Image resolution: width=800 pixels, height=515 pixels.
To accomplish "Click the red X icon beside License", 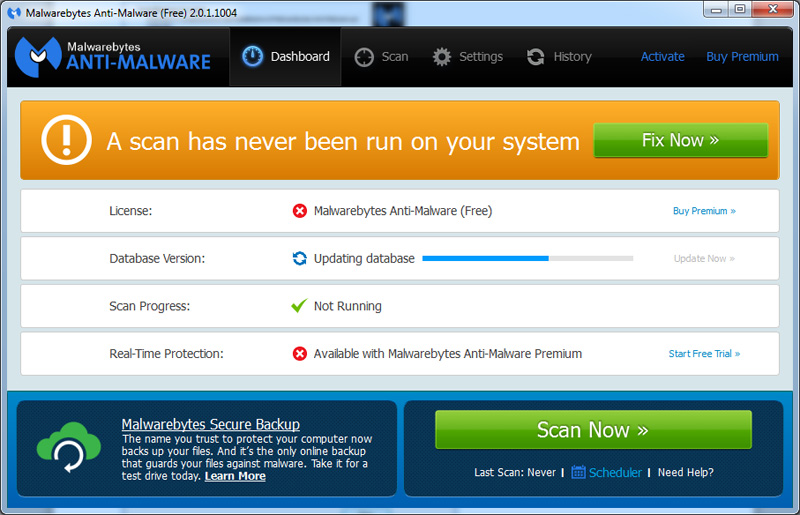I will 299,211.
